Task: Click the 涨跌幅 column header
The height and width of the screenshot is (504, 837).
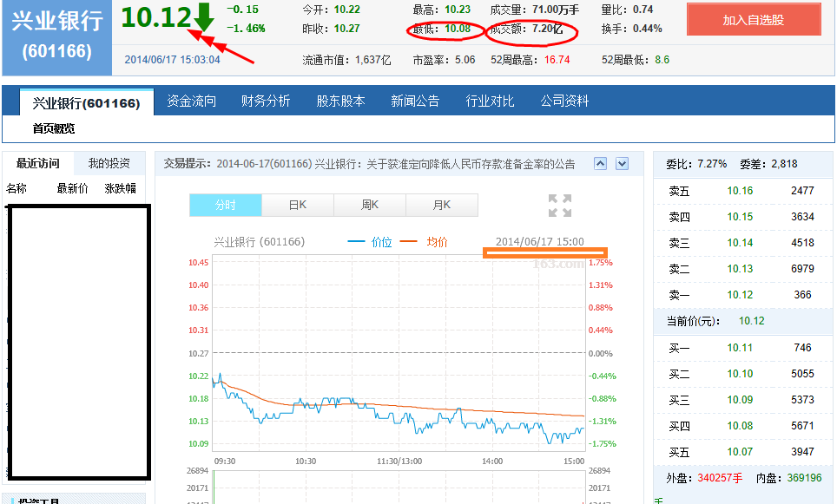Action: point(120,188)
